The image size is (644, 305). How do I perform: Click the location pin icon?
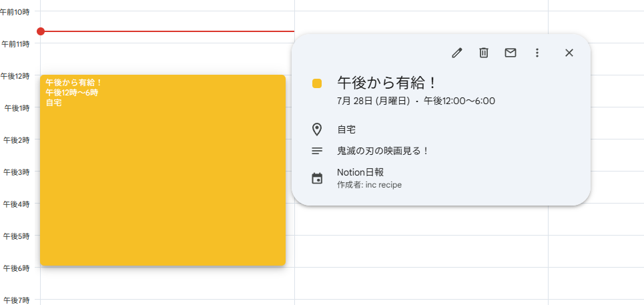316,129
